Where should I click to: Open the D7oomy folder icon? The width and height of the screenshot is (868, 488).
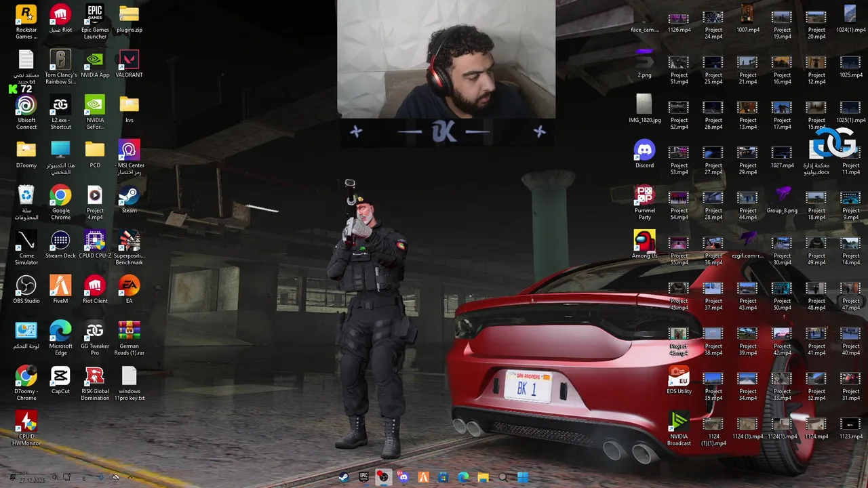(x=26, y=154)
